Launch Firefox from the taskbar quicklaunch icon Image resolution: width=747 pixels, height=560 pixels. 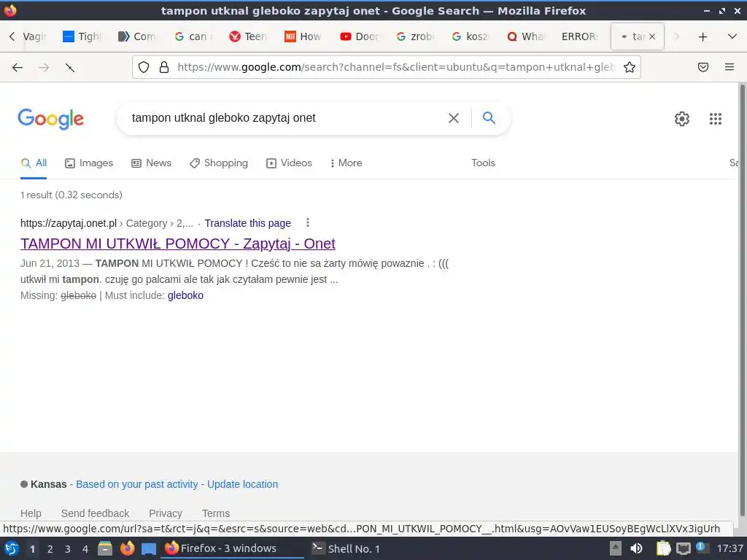pyautogui.click(x=127, y=548)
